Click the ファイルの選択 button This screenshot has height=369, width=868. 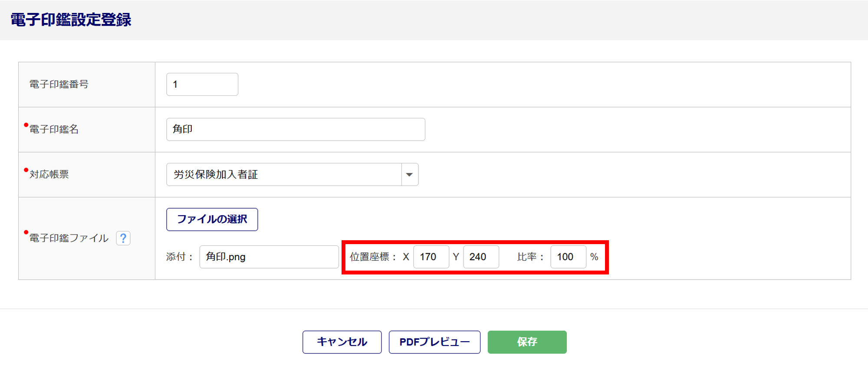click(212, 219)
